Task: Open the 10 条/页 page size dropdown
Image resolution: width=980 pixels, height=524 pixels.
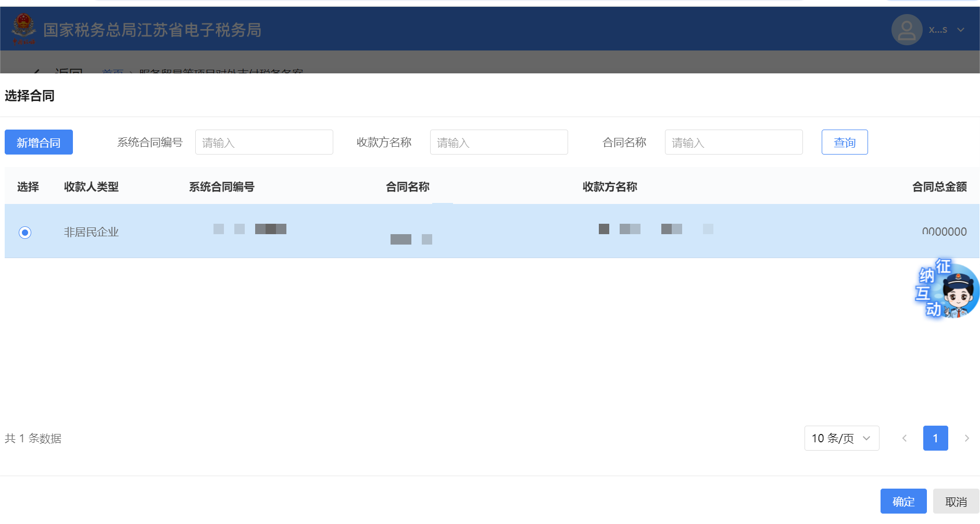Action: pos(841,438)
